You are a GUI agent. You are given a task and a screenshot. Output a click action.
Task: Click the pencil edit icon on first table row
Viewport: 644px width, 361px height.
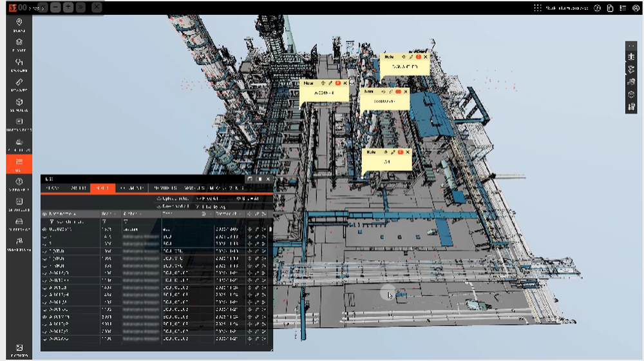257,229
